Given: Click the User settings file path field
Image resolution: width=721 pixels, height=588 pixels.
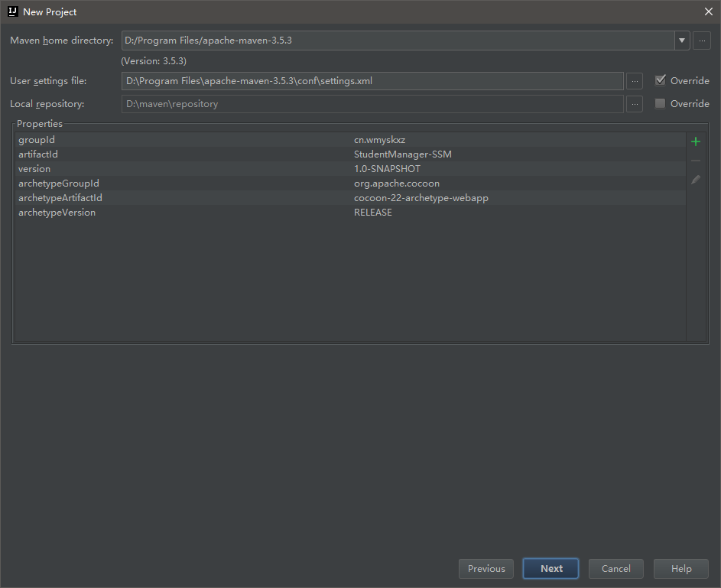Looking at the screenshot, I should 372,81.
